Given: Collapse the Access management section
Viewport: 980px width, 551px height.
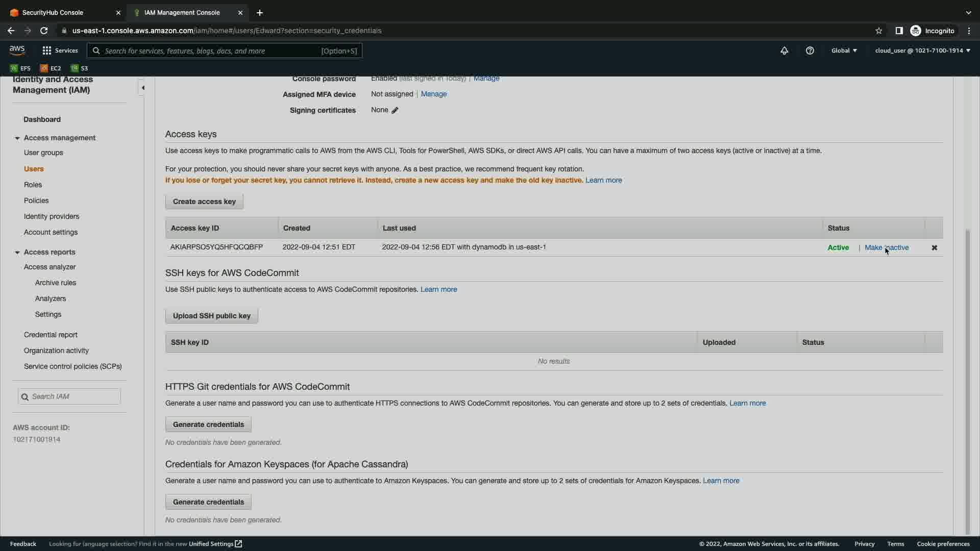Looking at the screenshot, I should (x=17, y=138).
